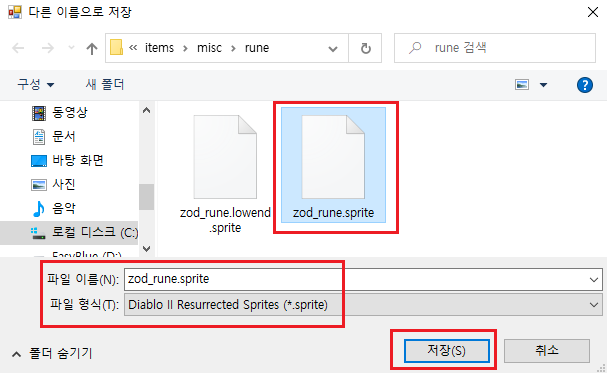
Task: Select 사진 in navigation pane
Action: (53, 184)
